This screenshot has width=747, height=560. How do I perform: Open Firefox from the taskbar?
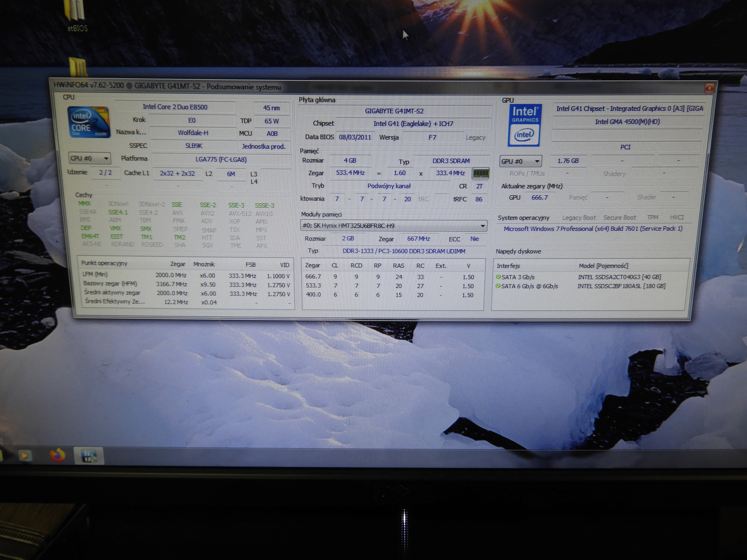point(57,456)
